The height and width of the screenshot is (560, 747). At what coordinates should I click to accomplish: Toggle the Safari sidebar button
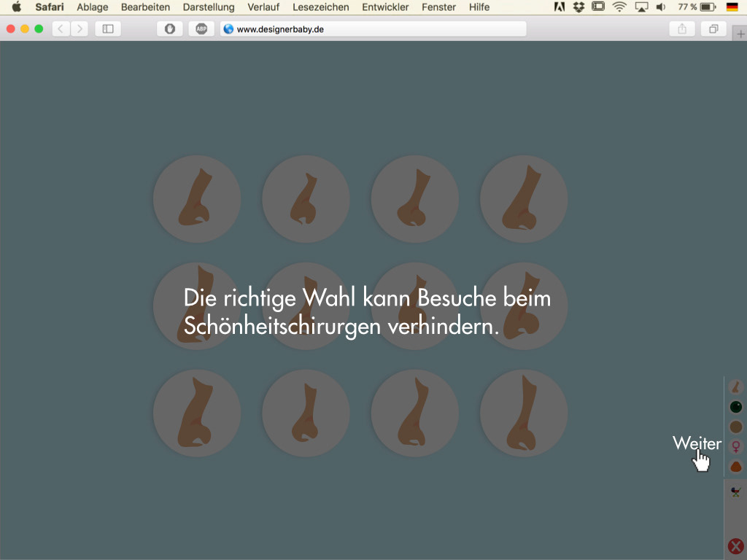[108, 29]
